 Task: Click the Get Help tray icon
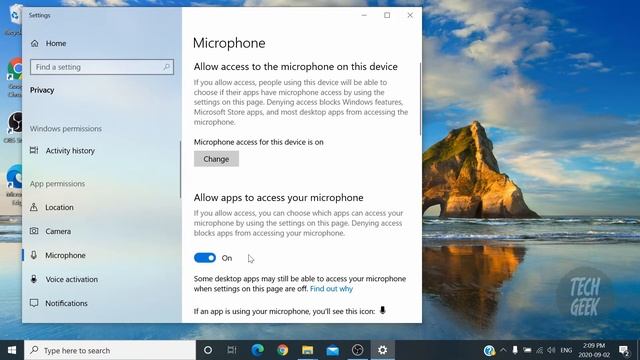pos(489,350)
